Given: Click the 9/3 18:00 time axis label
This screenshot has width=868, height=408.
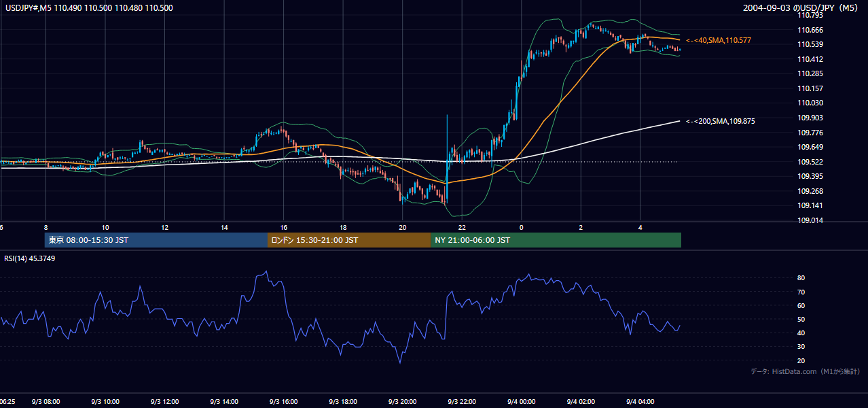Looking at the screenshot, I should coord(343,402).
